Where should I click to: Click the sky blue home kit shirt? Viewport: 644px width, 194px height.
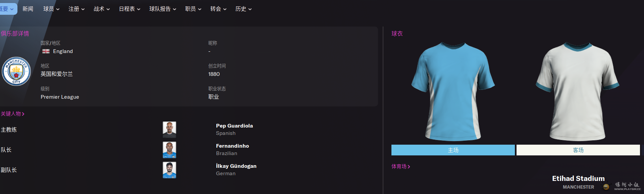tap(453, 91)
